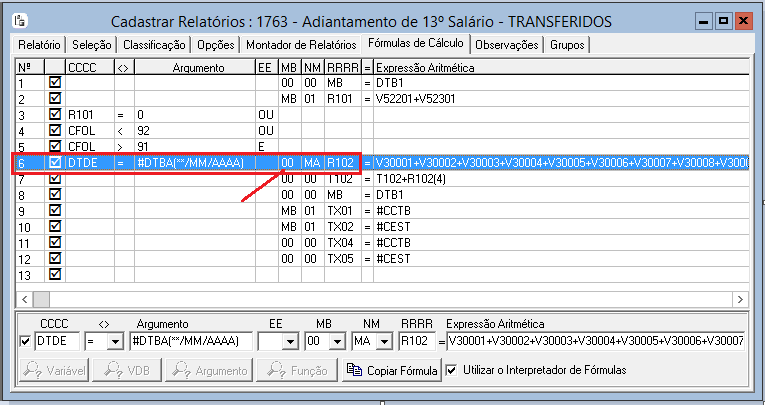Click the Copiar Fórmula button
Image resolution: width=765 pixels, height=405 pixels.
[x=392, y=371]
